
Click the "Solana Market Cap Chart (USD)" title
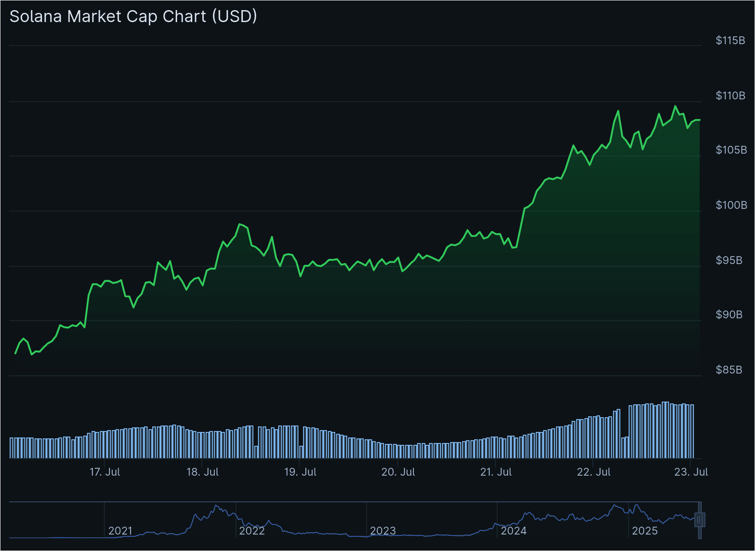(x=133, y=17)
